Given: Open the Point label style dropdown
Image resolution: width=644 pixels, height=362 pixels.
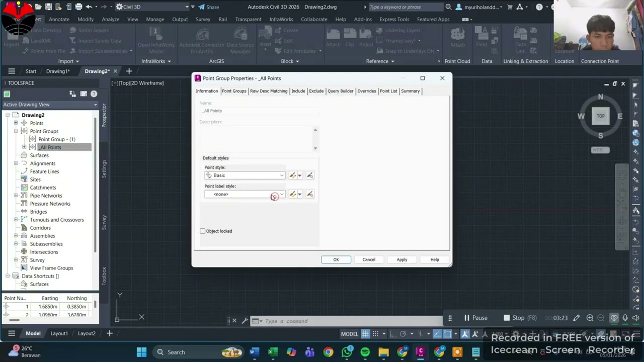Looking at the screenshot, I should pyautogui.click(x=245, y=194).
